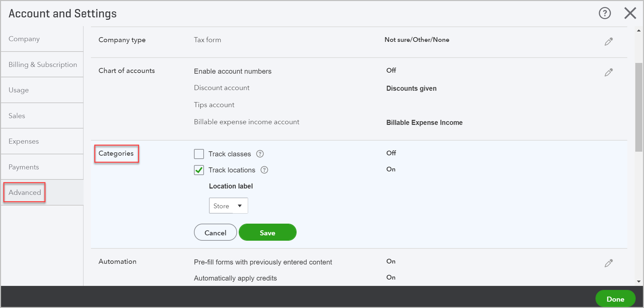Uncheck the Track locations checkbox
Screen dimensions: 644x308
pos(199,170)
